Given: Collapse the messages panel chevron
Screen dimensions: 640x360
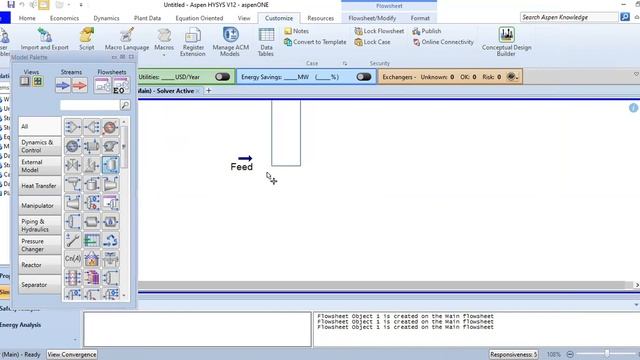Looking at the screenshot, I should pyautogui.click(x=636, y=305).
